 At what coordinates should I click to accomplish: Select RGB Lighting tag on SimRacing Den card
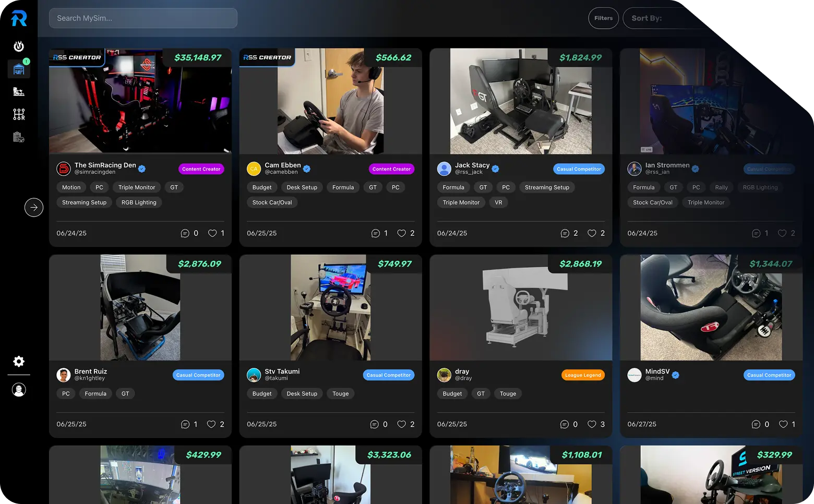click(139, 202)
